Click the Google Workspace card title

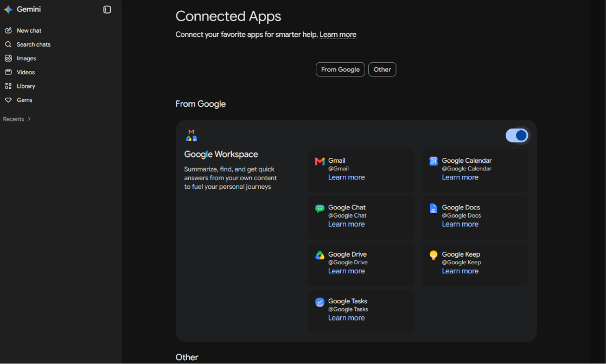221,154
